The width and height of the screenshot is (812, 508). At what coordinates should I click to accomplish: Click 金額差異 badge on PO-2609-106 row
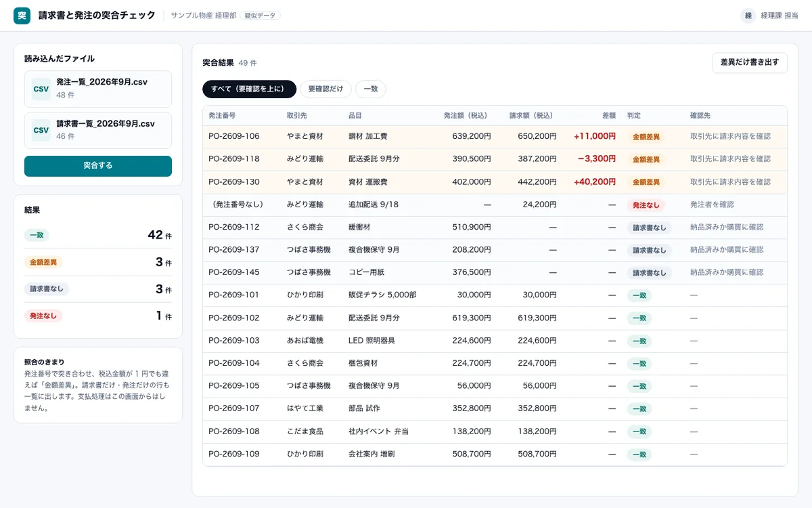coord(646,137)
